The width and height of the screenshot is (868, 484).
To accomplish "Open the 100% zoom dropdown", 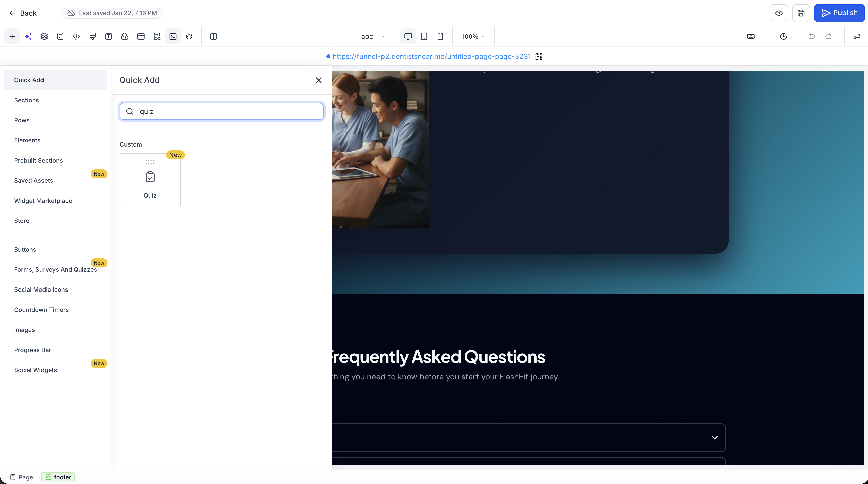I will pos(473,36).
